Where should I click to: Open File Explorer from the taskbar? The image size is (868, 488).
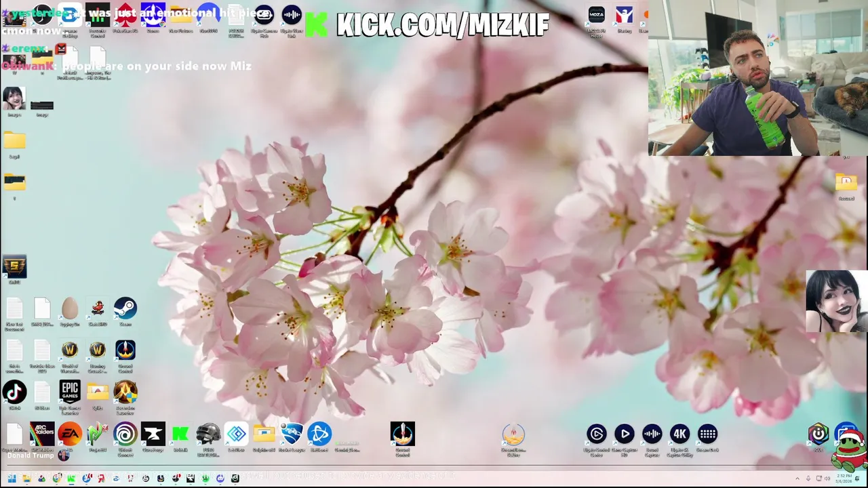[x=26, y=478]
